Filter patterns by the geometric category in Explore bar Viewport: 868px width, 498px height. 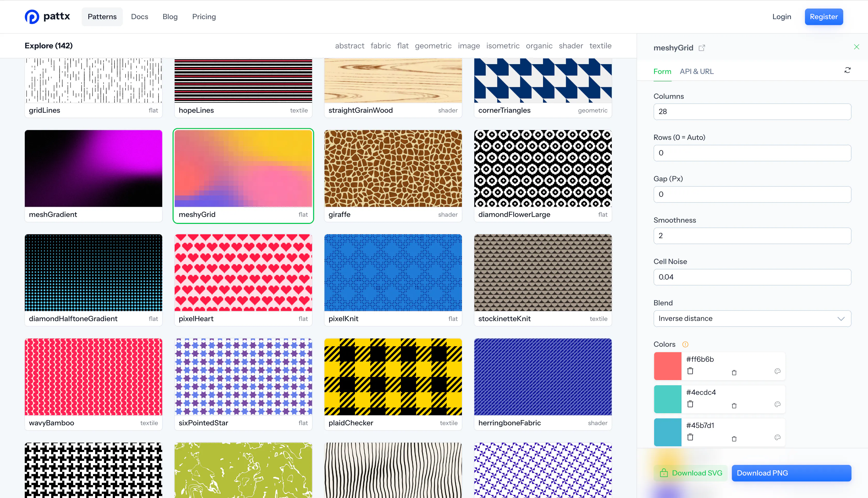tap(433, 46)
